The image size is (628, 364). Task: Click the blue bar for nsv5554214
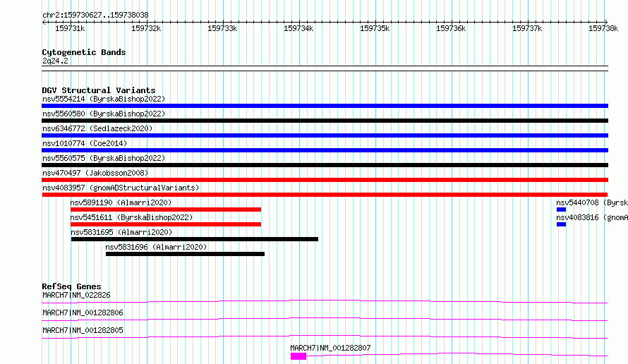tap(325, 106)
